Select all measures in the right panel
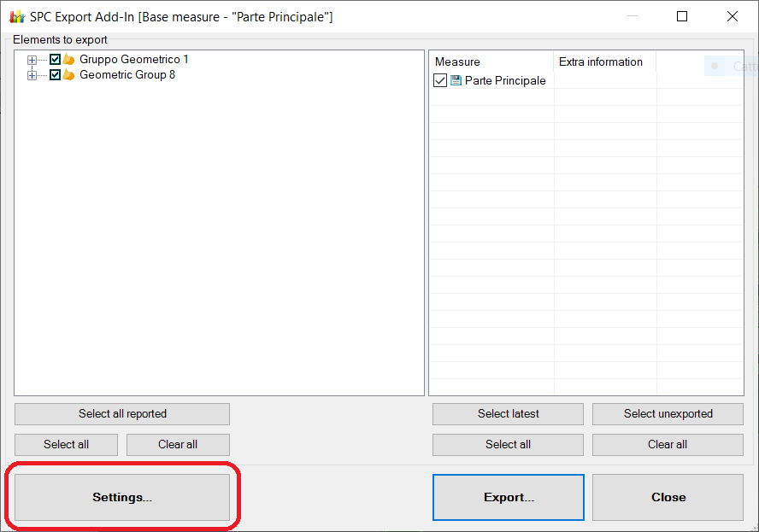Screen dimensions: 759x532 (x=508, y=444)
